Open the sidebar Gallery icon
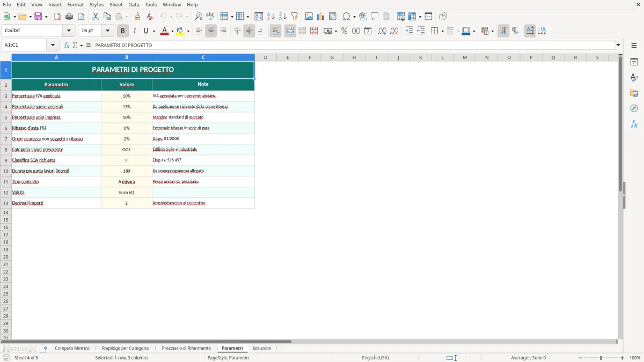This screenshot has height=362, width=644. coord(634,93)
